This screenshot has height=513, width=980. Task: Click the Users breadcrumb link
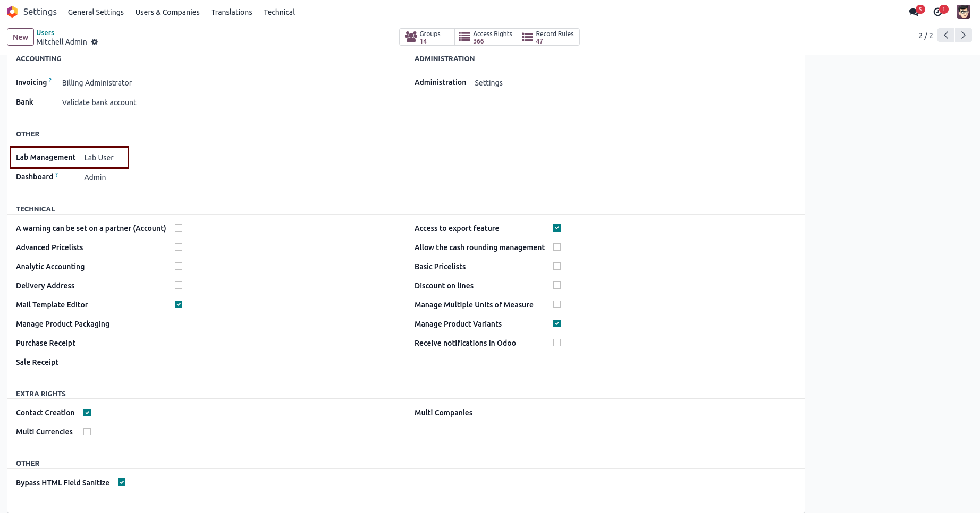pos(45,33)
